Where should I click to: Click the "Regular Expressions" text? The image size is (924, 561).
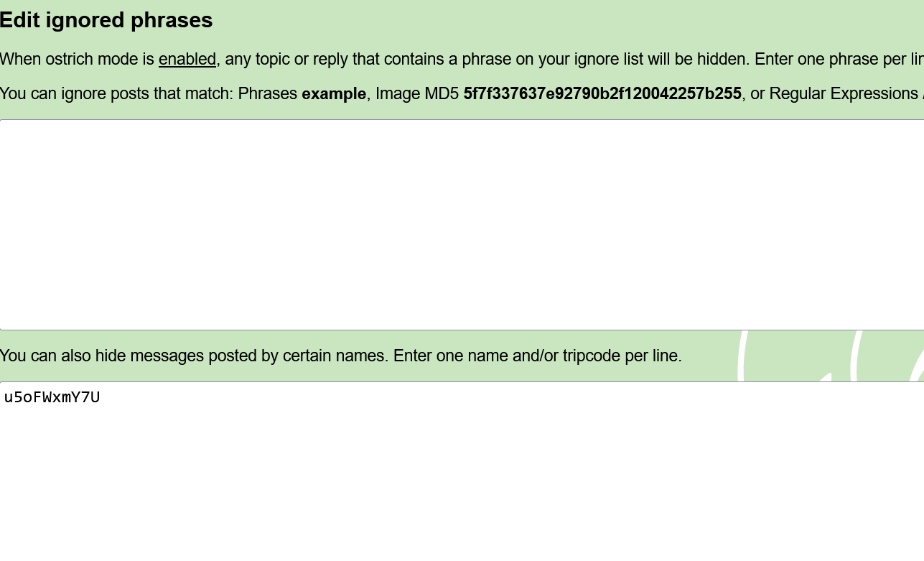(x=843, y=94)
